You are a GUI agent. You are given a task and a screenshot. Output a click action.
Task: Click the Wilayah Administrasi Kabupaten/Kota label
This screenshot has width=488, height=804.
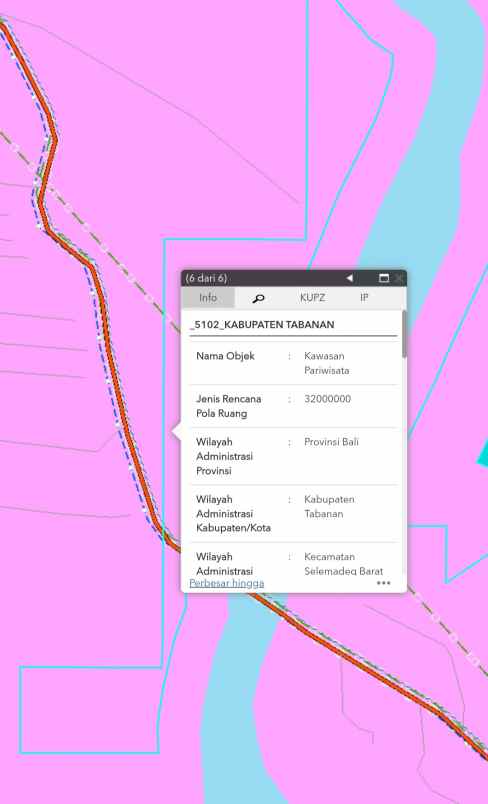coord(233,513)
